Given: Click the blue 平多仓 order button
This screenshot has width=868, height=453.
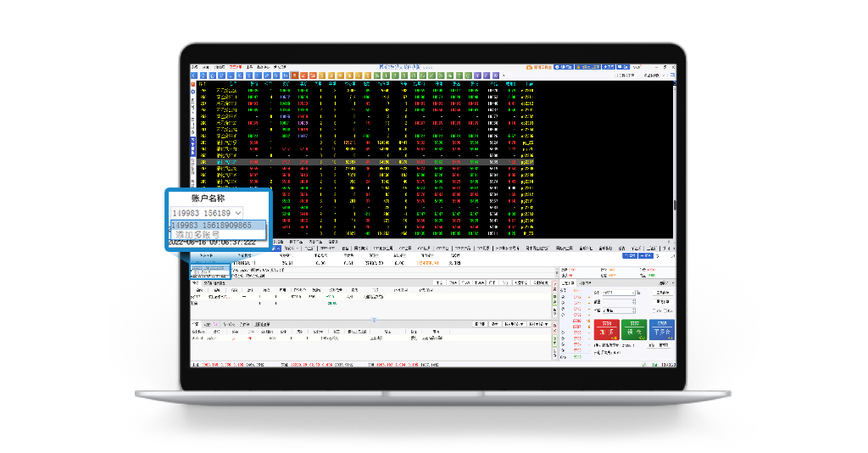Looking at the screenshot, I should [662, 329].
